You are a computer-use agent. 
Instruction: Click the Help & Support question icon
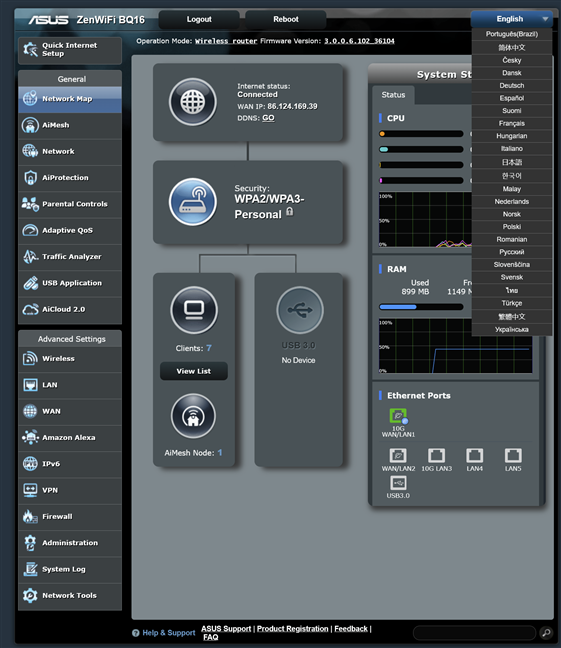coord(136,633)
